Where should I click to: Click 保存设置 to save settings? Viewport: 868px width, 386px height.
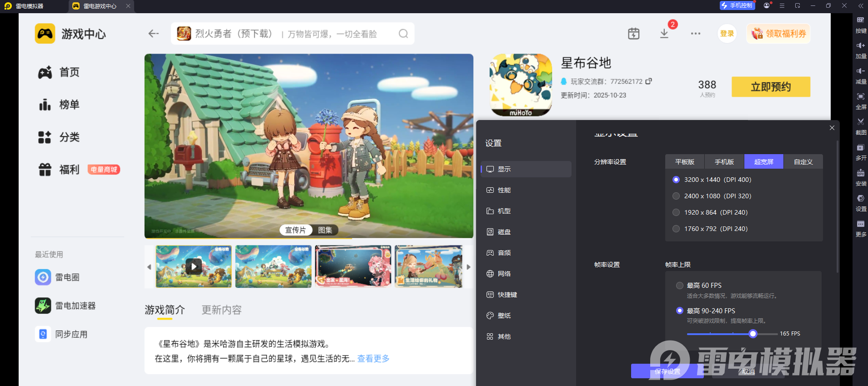(667, 371)
